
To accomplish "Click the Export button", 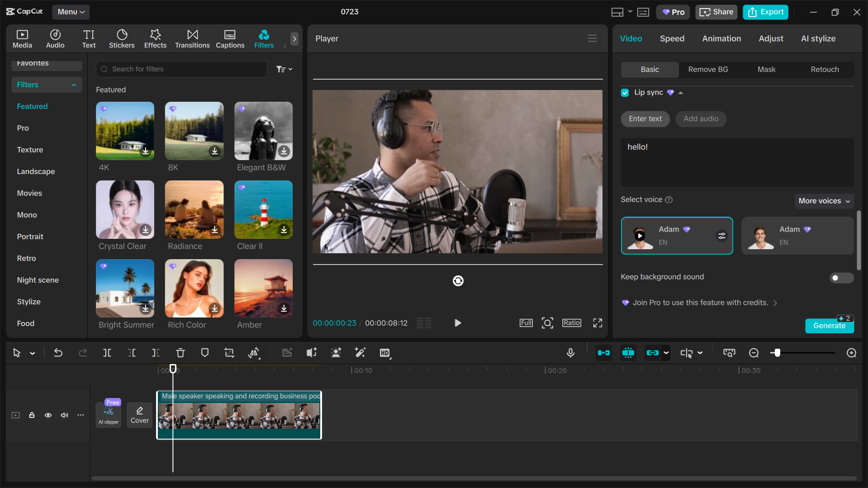I will tap(765, 12).
